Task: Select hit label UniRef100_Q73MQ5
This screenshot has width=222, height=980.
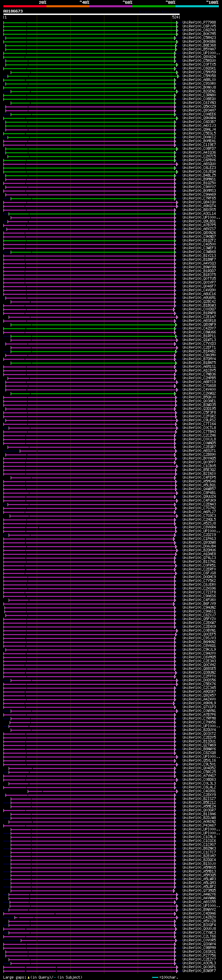Action: tap(199, 890)
